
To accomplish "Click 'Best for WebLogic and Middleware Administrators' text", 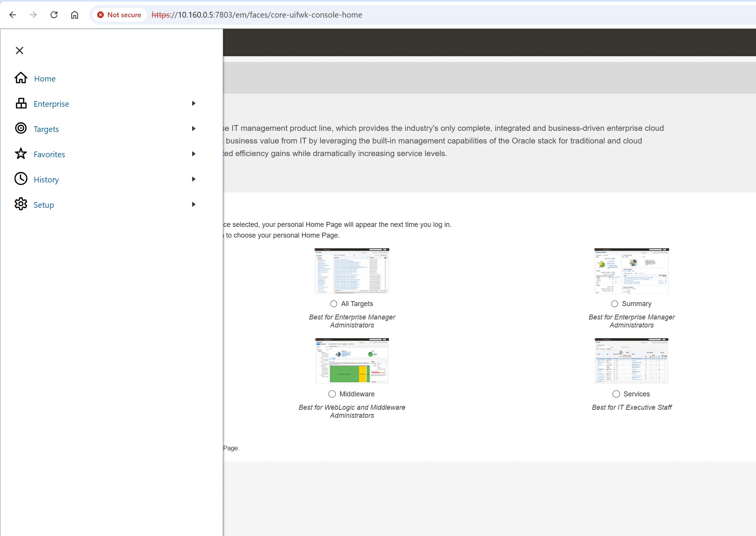I will point(352,412).
